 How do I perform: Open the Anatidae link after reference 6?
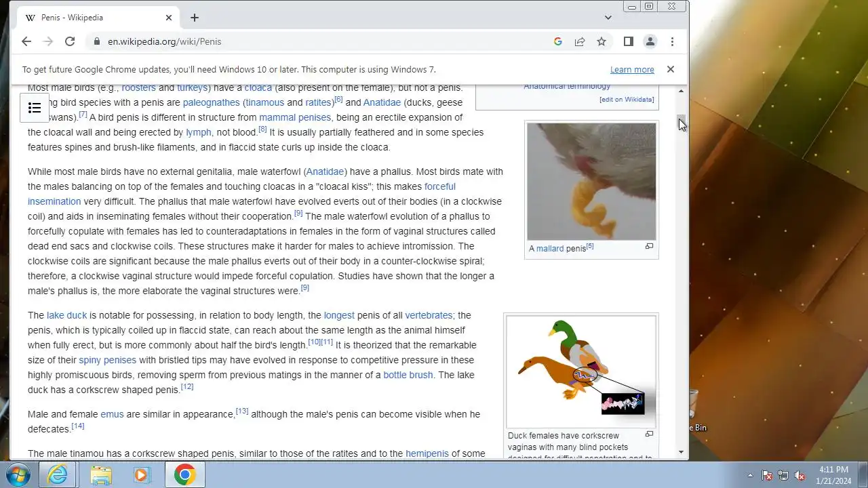pyautogui.click(x=382, y=102)
